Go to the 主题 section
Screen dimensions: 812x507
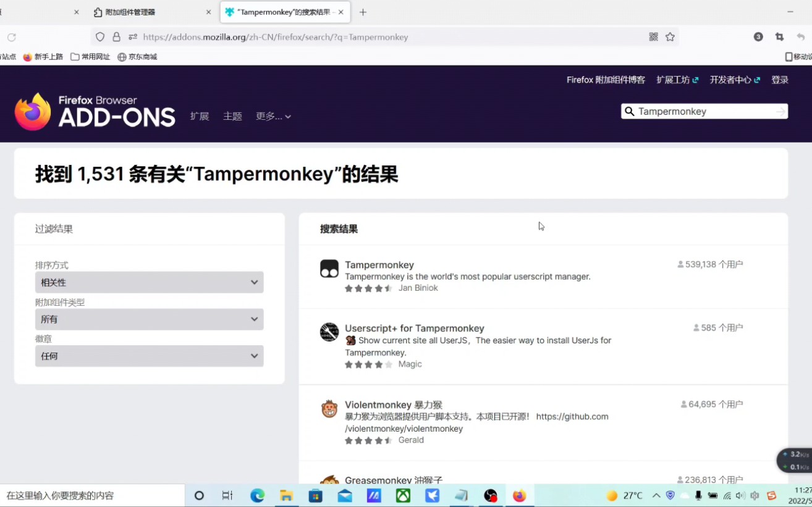pyautogui.click(x=232, y=116)
